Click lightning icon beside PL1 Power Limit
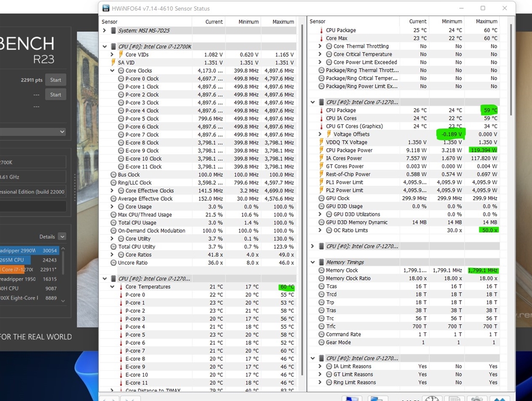 pyautogui.click(x=321, y=182)
